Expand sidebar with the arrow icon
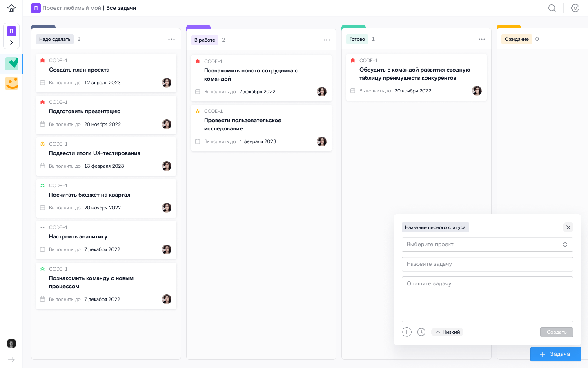This screenshot has width=588, height=368. point(11,360)
